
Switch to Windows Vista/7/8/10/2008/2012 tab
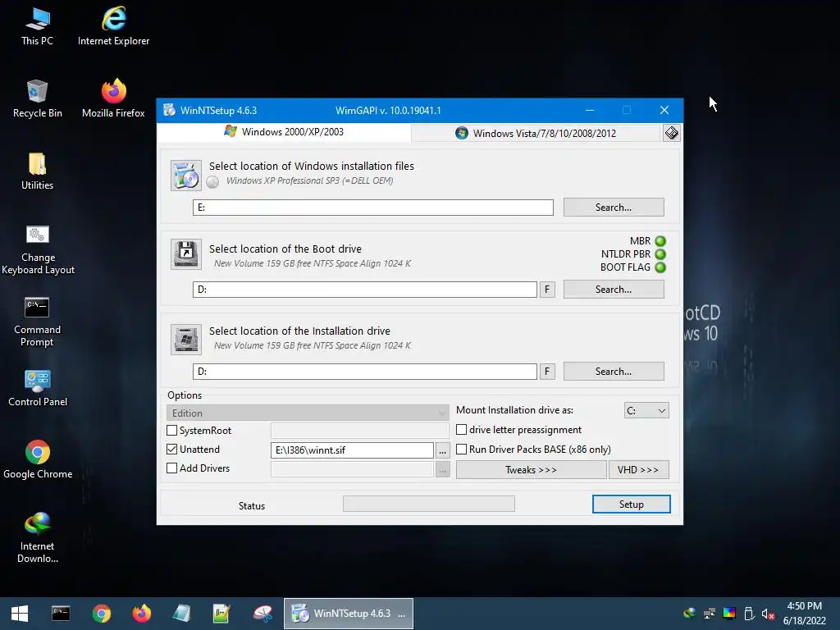(x=536, y=133)
